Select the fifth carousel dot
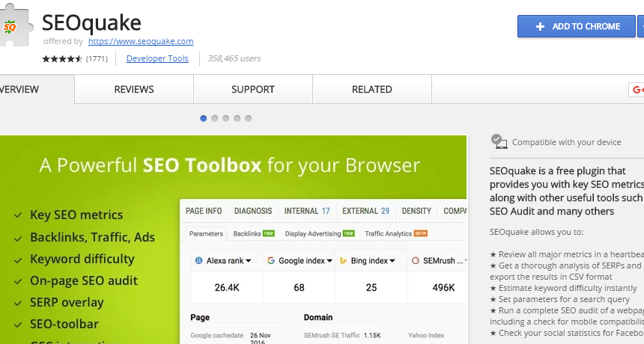644x344 pixels. [x=248, y=118]
